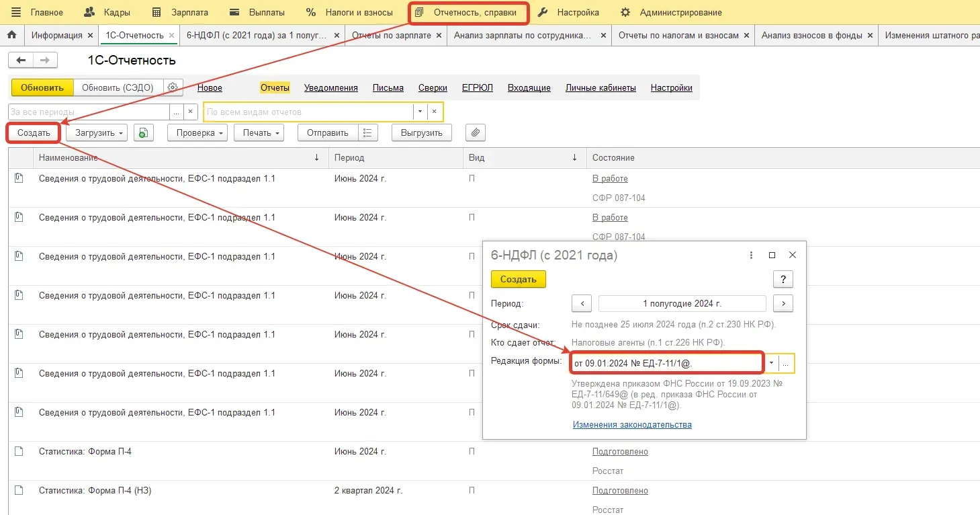Sort by the Период column header
The height and width of the screenshot is (515, 980).
click(396, 158)
